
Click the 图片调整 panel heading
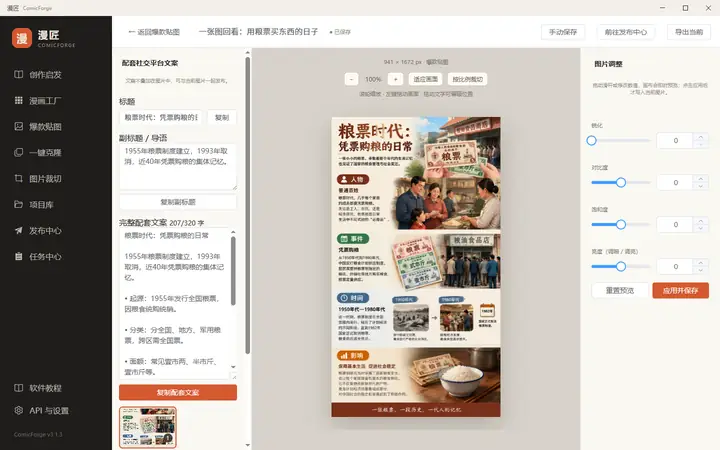tap(608, 64)
